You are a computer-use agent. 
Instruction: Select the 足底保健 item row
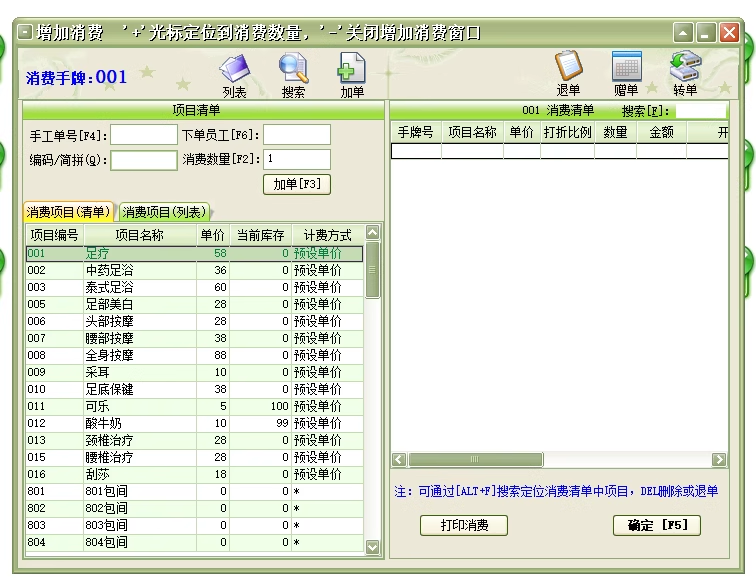(194, 389)
